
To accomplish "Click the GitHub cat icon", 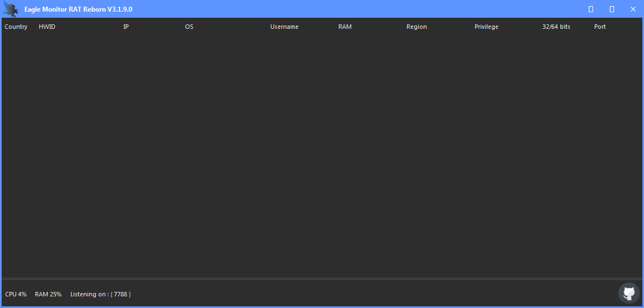I will (628, 292).
